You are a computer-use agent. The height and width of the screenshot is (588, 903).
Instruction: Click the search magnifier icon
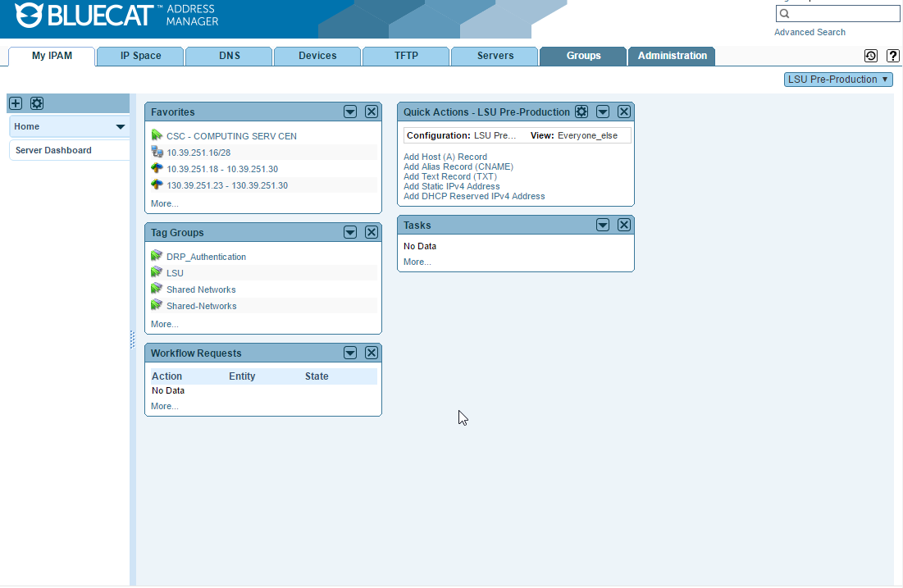pos(784,13)
